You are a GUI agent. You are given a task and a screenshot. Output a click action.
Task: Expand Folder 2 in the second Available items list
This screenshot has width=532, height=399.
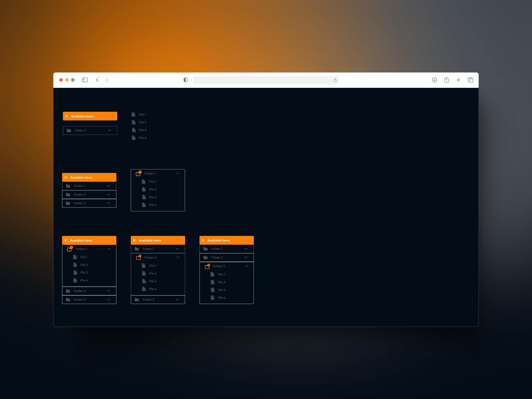coord(108,194)
